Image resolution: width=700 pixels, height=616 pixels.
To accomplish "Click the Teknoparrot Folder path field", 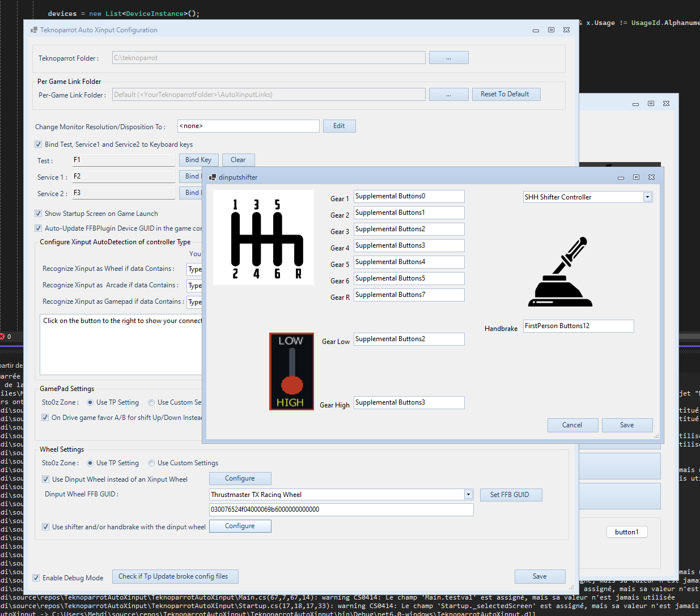I will 269,58.
